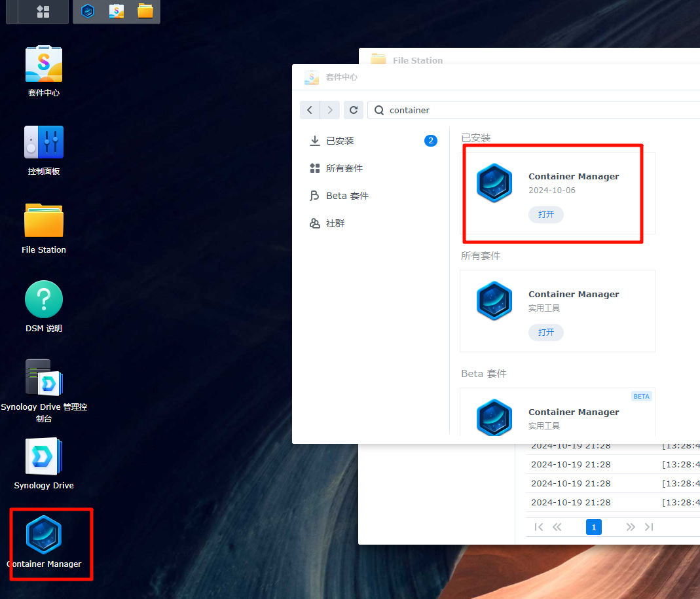This screenshot has width=700, height=599.
Task: Switch to File Station in the taskbar
Action: tap(145, 11)
